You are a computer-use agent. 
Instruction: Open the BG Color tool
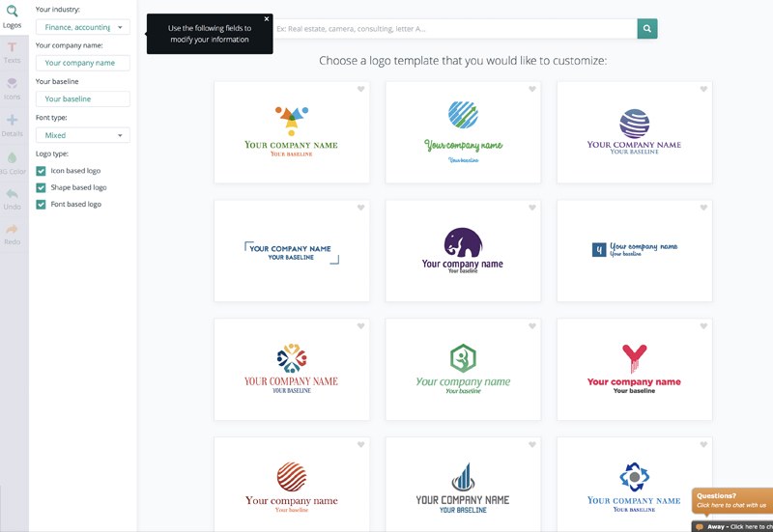pos(12,162)
